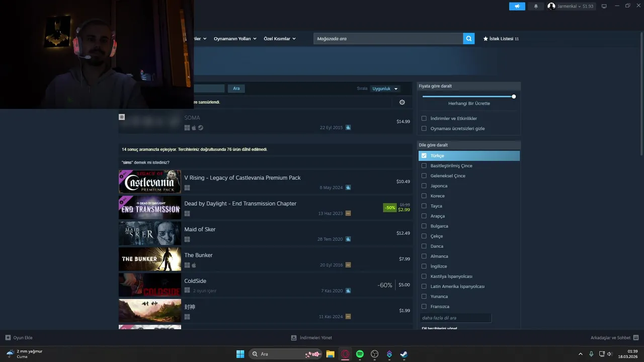Open the Sırala Uygunluk sort dropdown
The height and width of the screenshot is (362, 644).
click(385, 88)
